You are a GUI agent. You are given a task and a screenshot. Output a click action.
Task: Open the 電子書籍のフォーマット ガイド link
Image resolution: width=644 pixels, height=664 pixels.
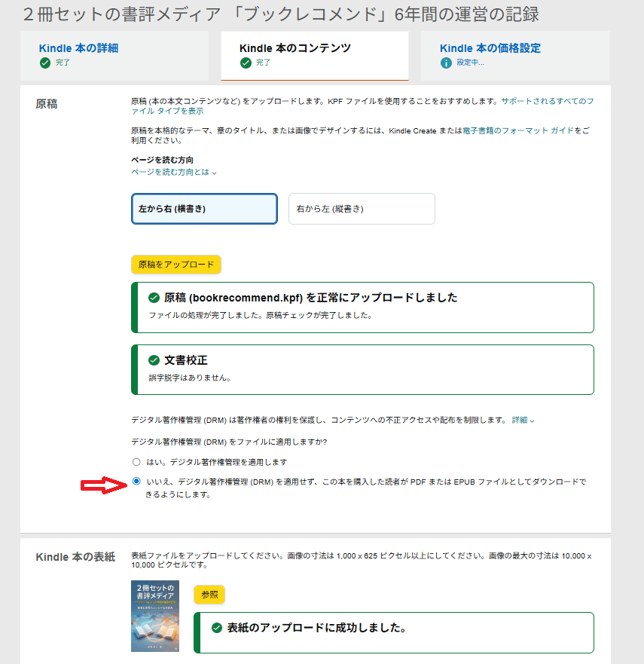(x=518, y=130)
